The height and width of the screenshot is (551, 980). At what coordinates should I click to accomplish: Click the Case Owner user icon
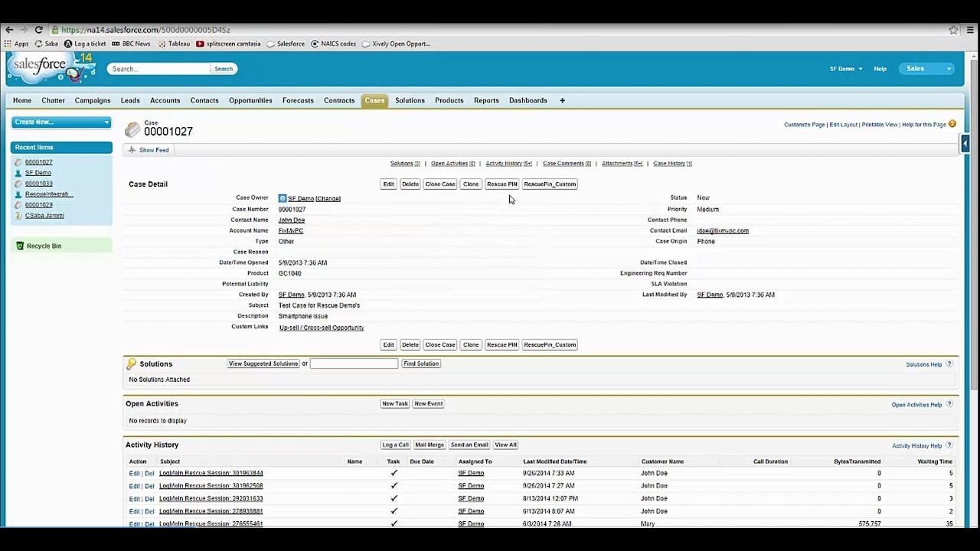[x=283, y=198]
